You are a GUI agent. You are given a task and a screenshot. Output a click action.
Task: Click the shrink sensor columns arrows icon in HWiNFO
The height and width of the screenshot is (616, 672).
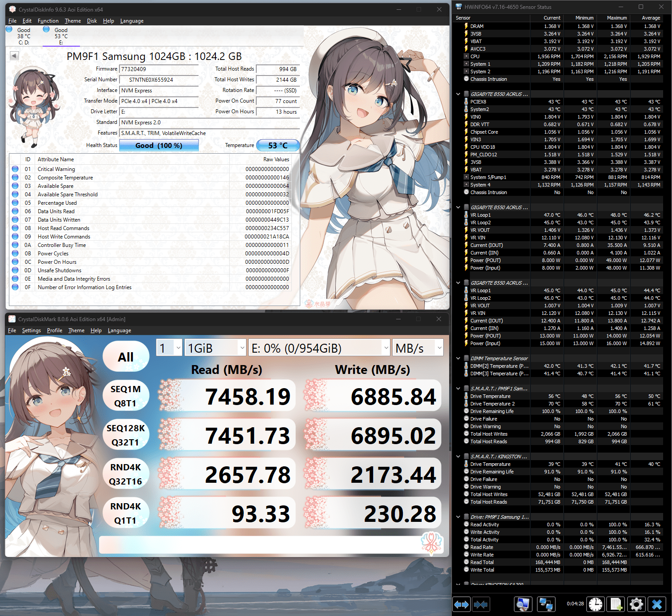pyautogui.click(x=481, y=604)
